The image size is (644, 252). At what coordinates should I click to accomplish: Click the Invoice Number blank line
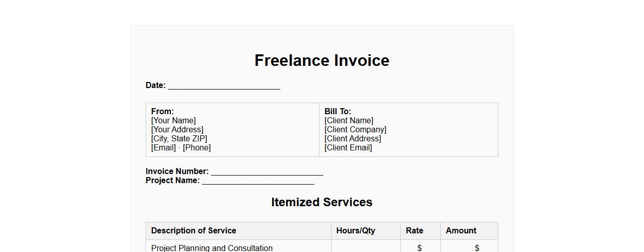[x=267, y=172]
